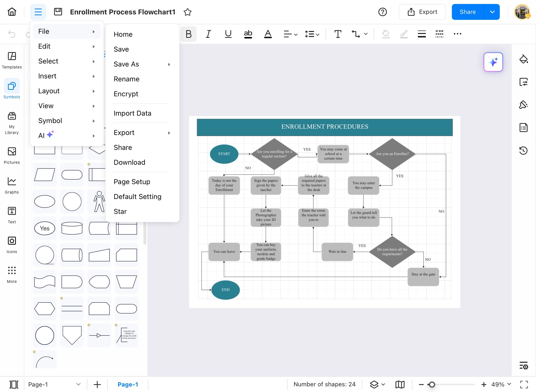This screenshot has height=392, width=536.
Task: Select the Yes ellipse shape thumbnail
Action: click(45, 228)
